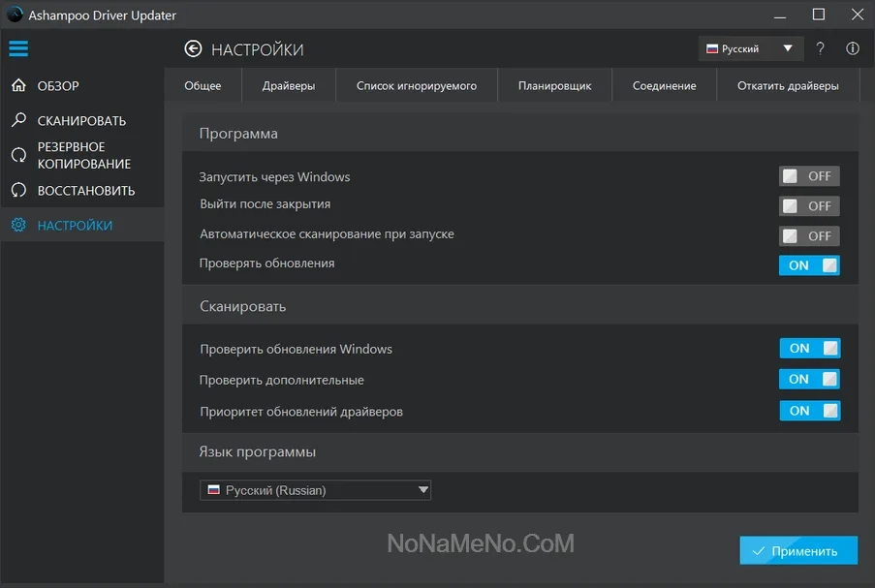Click the hamburger menu icon
The height and width of the screenshot is (588, 875).
(18, 48)
